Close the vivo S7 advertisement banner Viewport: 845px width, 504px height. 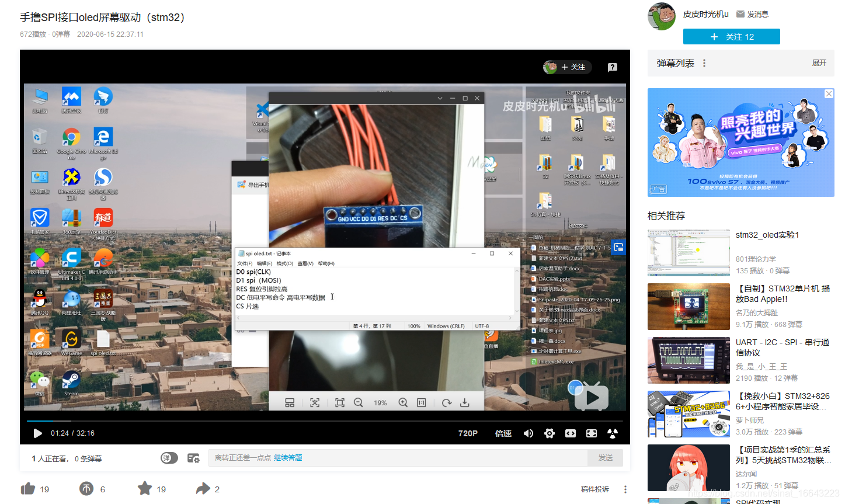click(829, 94)
